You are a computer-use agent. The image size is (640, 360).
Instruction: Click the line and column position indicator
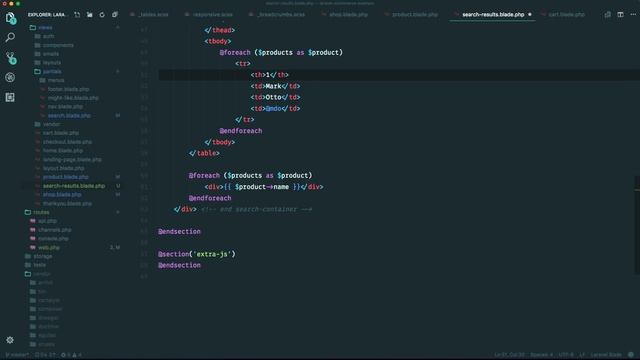509,355
